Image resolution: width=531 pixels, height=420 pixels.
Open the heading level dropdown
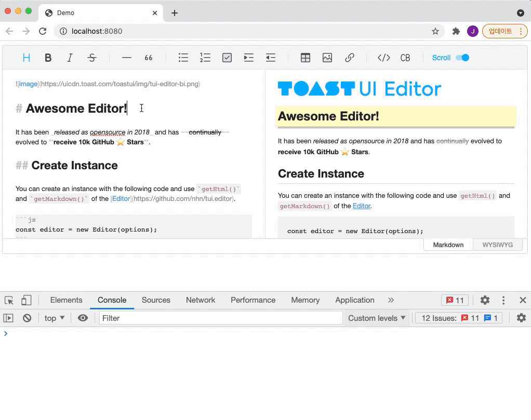26,58
